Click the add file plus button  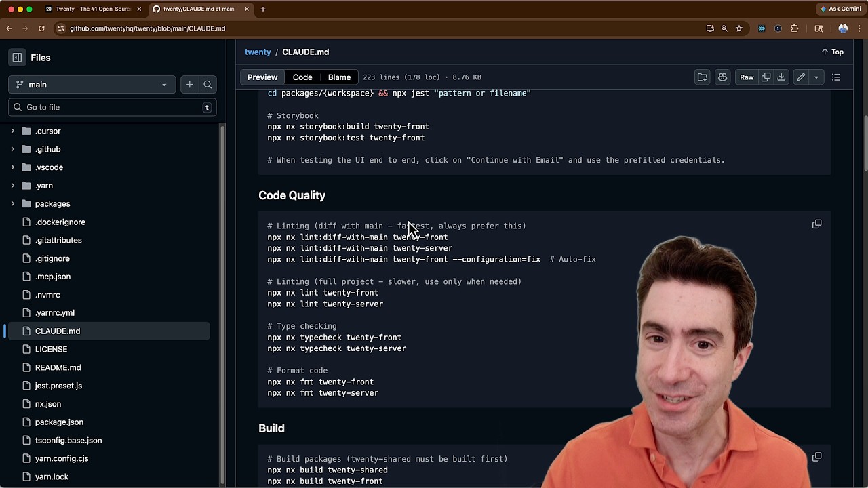pyautogui.click(x=189, y=85)
